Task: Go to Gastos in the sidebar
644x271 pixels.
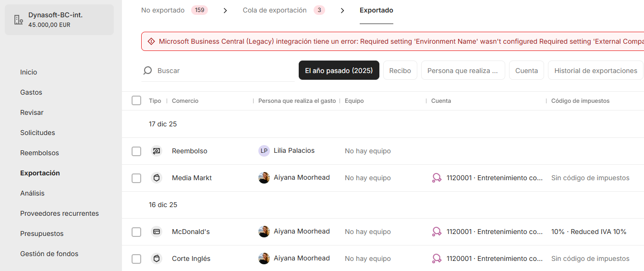Action: tap(31, 92)
